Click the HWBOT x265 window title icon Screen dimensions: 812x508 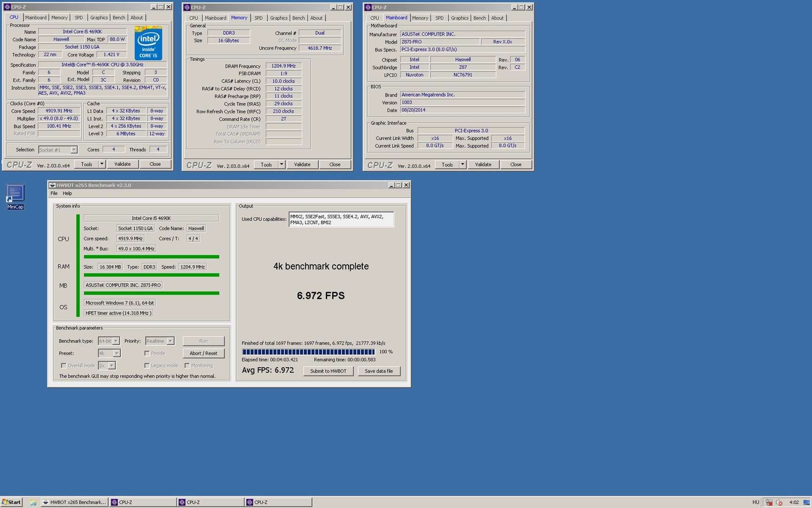tap(53, 185)
